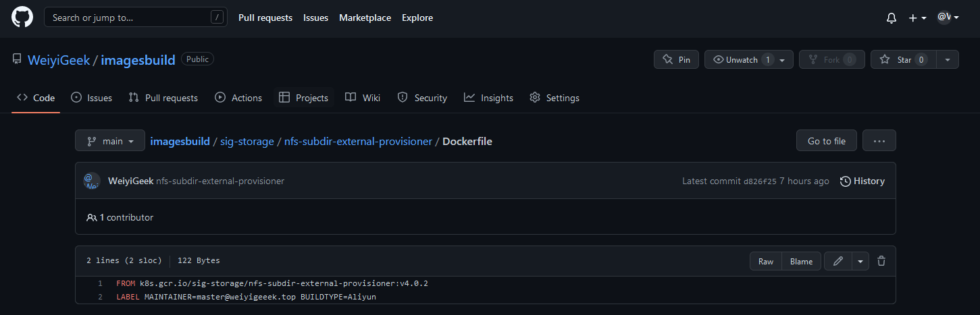View the Raw file
The height and width of the screenshot is (315, 980).
(766, 261)
